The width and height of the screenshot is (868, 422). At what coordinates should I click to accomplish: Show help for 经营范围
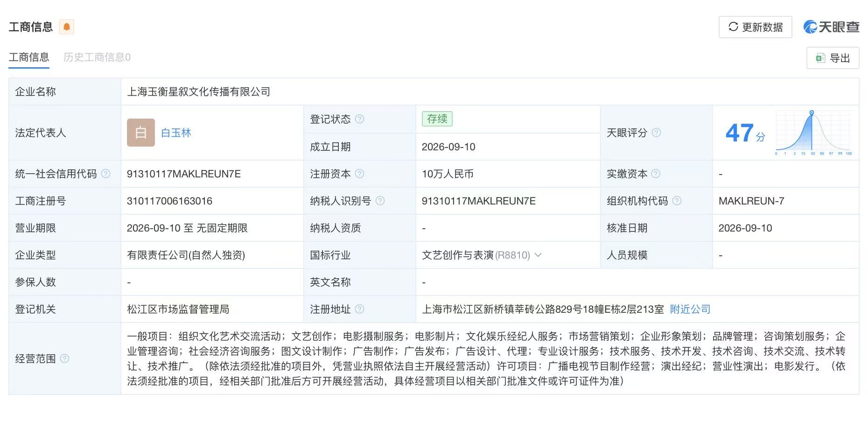pyautogui.click(x=65, y=359)
